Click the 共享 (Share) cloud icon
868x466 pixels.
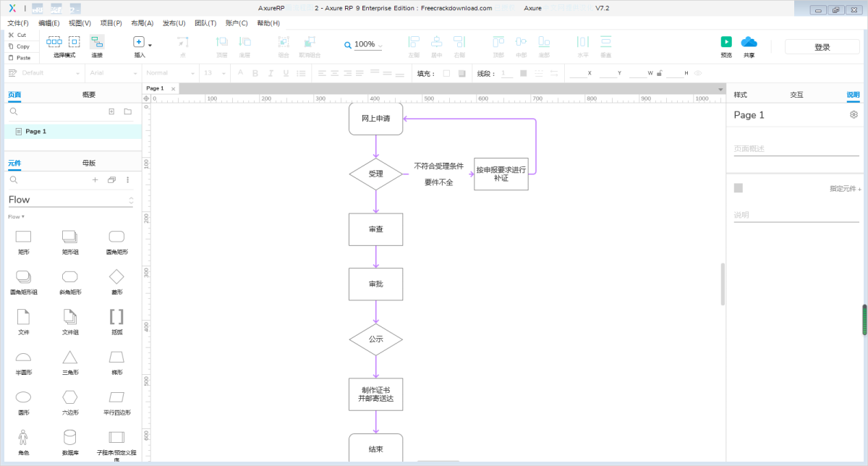click(749, 42)
